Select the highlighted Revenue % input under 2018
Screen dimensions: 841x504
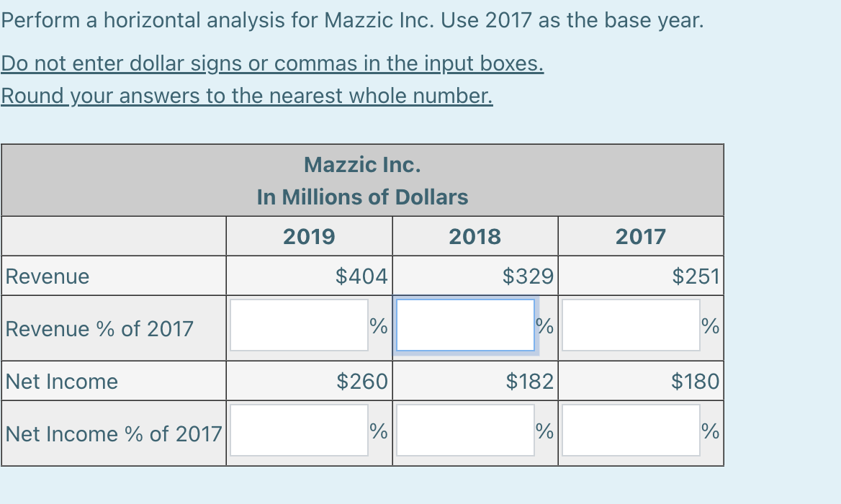(465, 324)
